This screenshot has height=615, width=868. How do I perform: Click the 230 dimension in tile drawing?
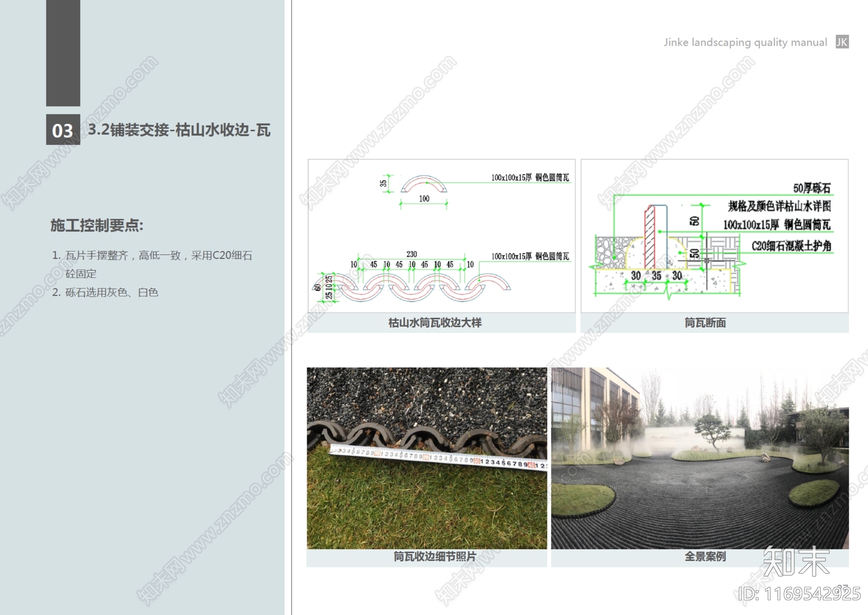[x=412, y=254]
